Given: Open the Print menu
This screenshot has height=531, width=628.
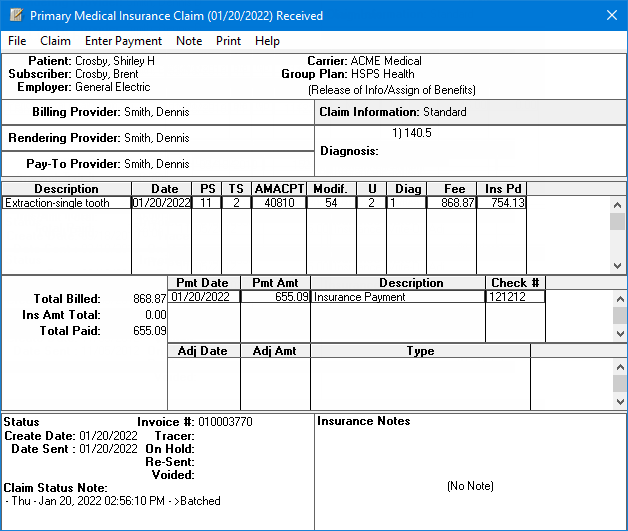Looking at the screenshot, I should click(228, 41).
